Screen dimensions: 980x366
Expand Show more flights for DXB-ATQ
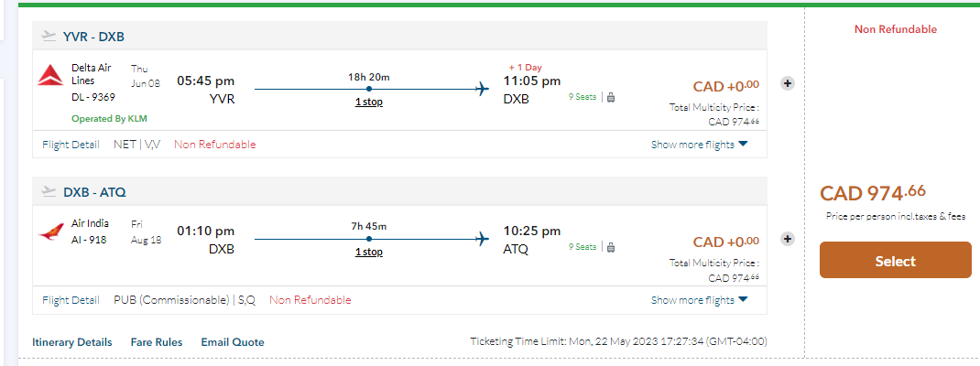pyautogui.click(x=700, y=300)
